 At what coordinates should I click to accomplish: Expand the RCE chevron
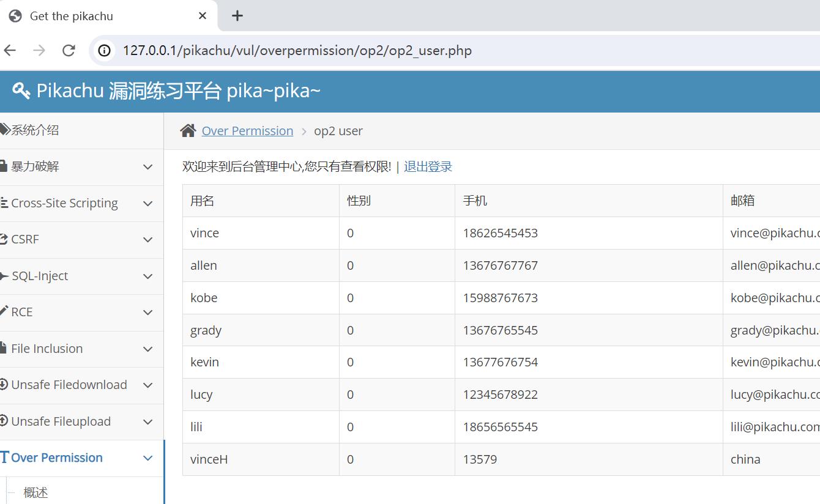point(147,313)
